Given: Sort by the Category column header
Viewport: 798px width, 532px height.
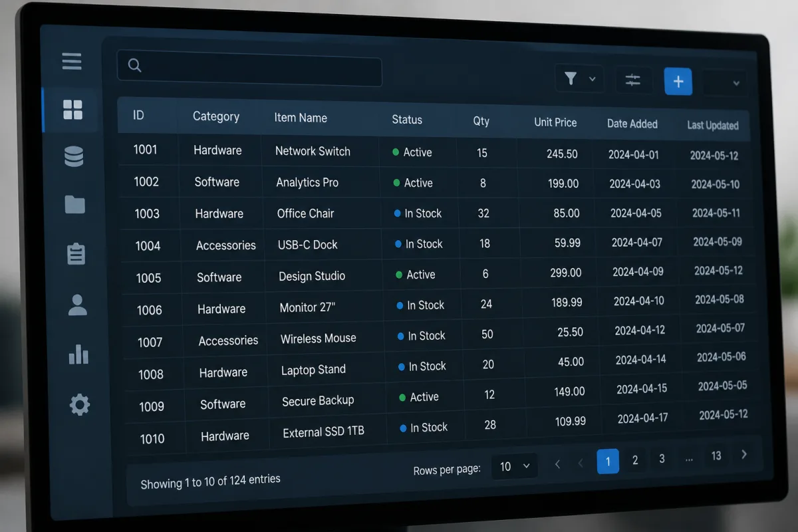Looking at the screenshot, I should 216,116.
